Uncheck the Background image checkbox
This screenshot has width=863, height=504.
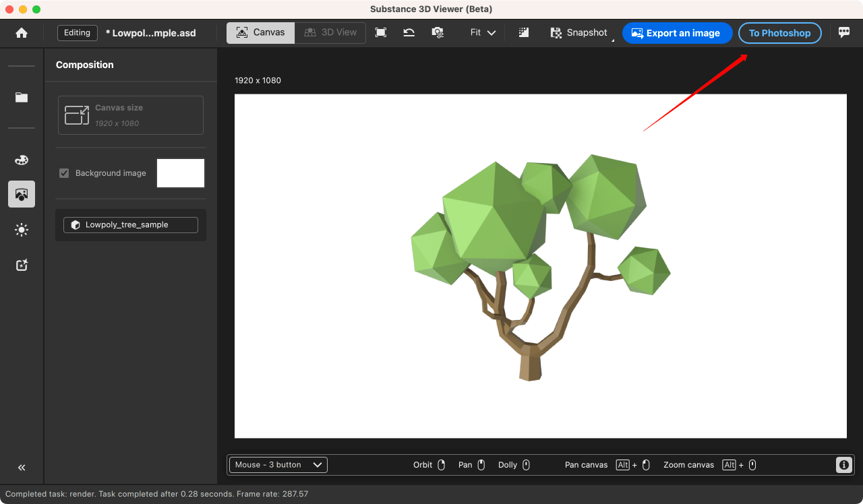point(64,173)
